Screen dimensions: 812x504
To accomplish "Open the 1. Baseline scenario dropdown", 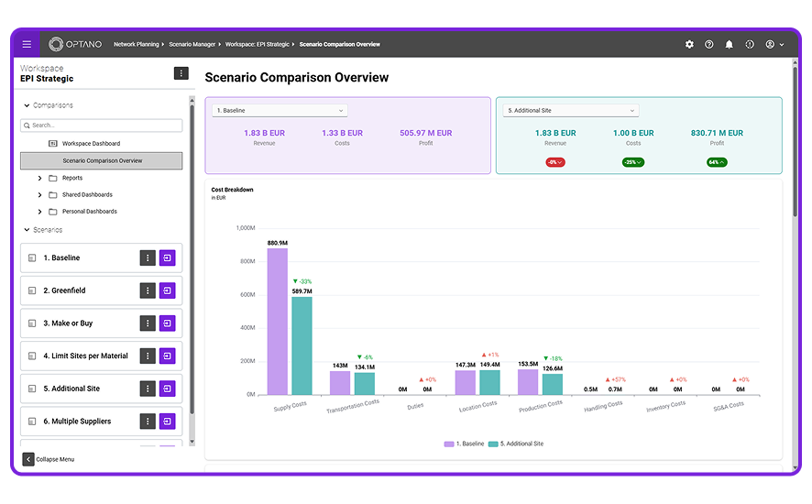I will click(280, 110).
